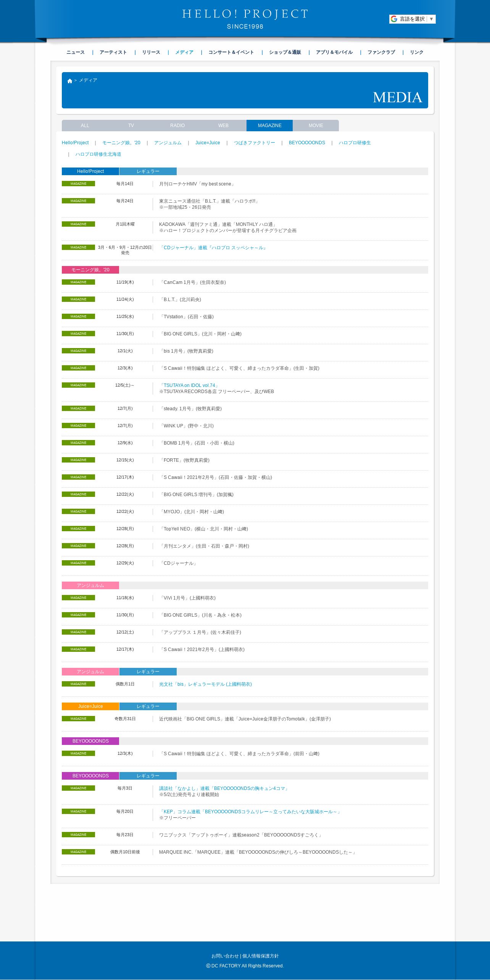The image size is (490, 980).
Task: Filter by Juice=Juice artist link
Action: [208, 143]
